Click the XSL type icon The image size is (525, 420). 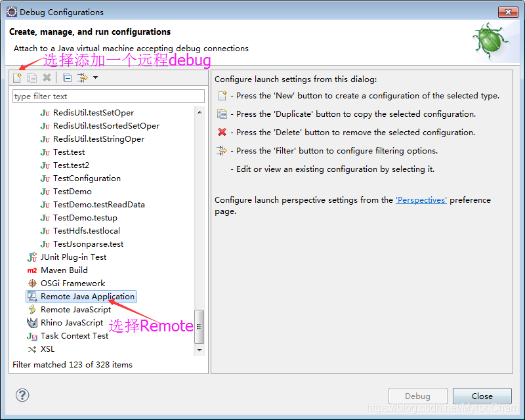(32, 349)
